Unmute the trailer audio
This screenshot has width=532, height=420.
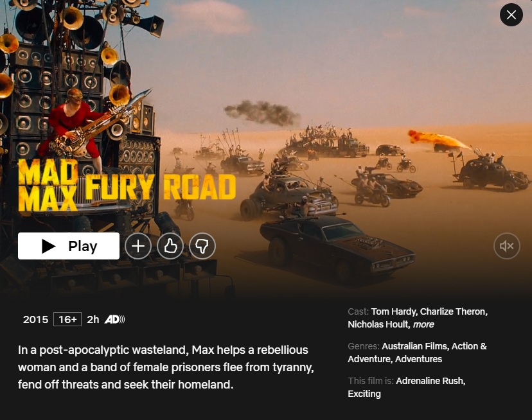point(506,246)
